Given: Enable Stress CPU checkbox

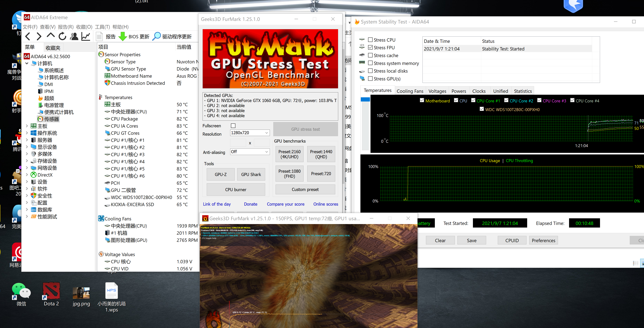Looking at the screenshot, I should coord(370,40).
